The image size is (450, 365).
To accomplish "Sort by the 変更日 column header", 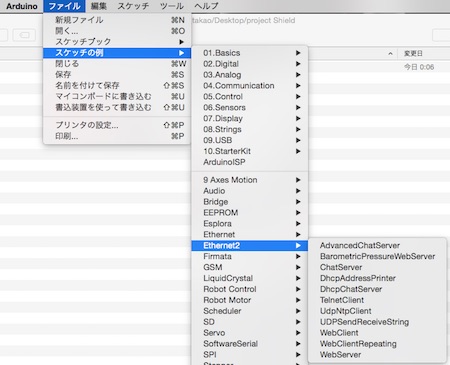I will [413, 53].
